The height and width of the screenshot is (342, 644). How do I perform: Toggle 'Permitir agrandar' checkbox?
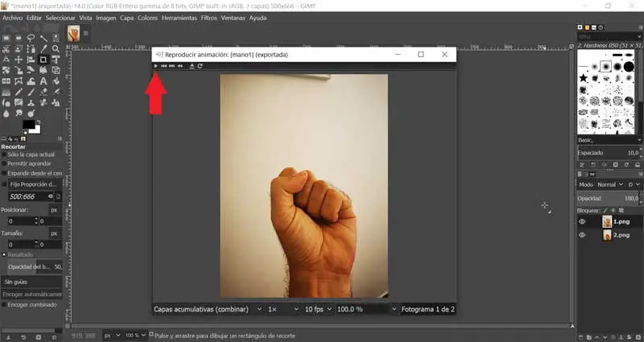click(4, 163)
